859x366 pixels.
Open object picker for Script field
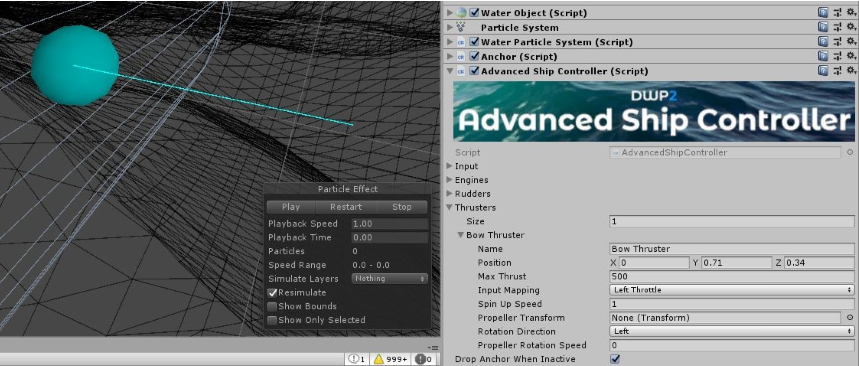point(850,152)
